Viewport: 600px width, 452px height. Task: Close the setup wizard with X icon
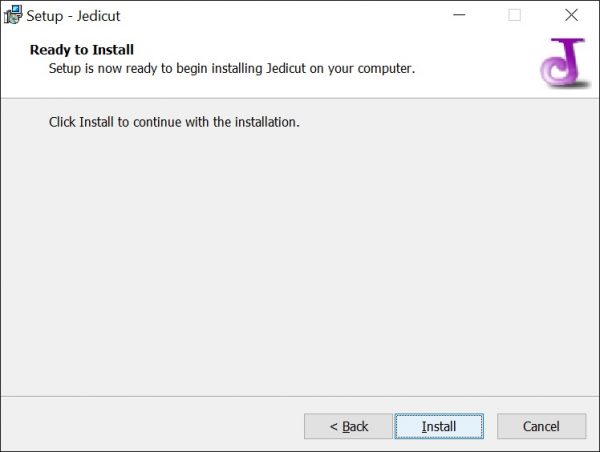pos(571,15)
